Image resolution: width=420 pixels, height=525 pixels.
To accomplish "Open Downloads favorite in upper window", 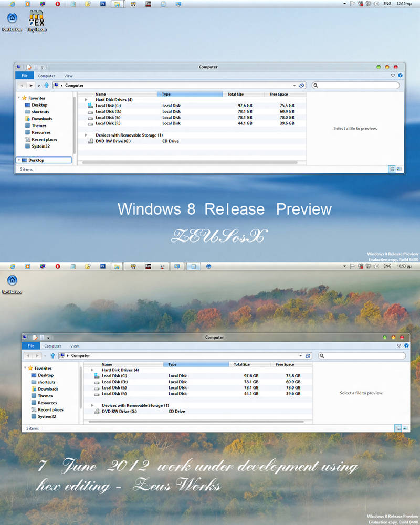I will pos(38,119).
